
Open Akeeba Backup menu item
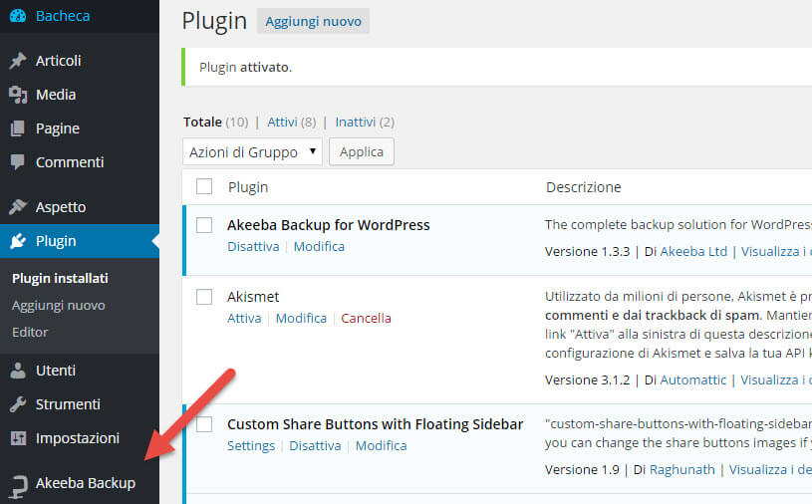[x=86, y=483]
